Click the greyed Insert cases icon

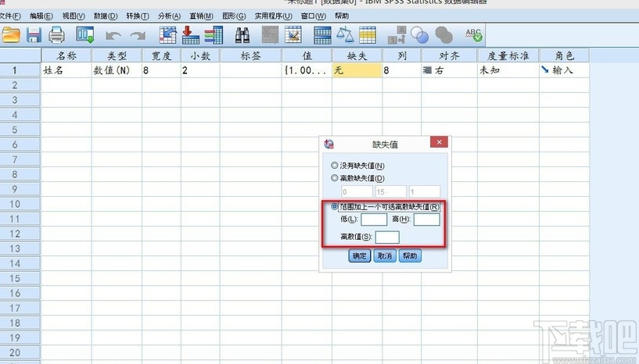pos(270,35)
